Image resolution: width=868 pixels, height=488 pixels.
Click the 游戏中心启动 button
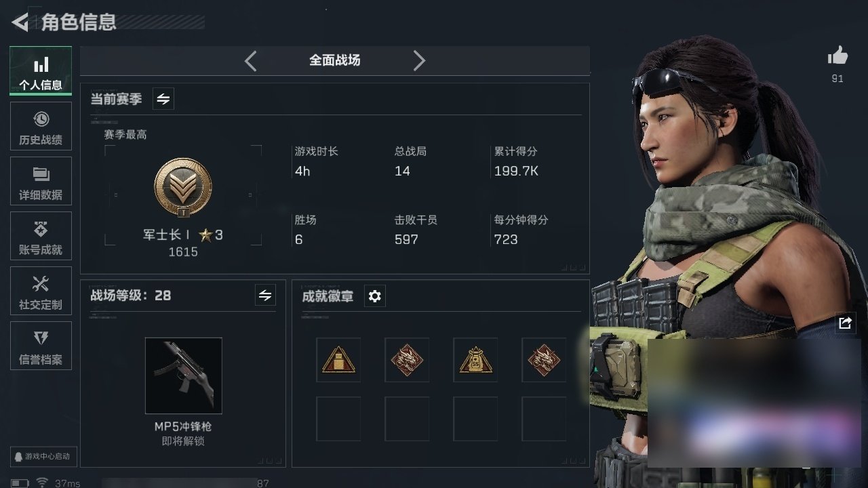pos(43,456)
